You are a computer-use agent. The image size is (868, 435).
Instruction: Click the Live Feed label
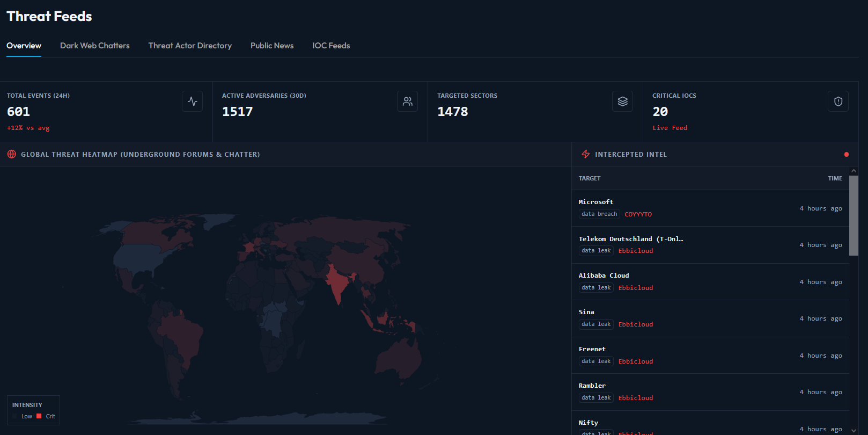(670, 128)
